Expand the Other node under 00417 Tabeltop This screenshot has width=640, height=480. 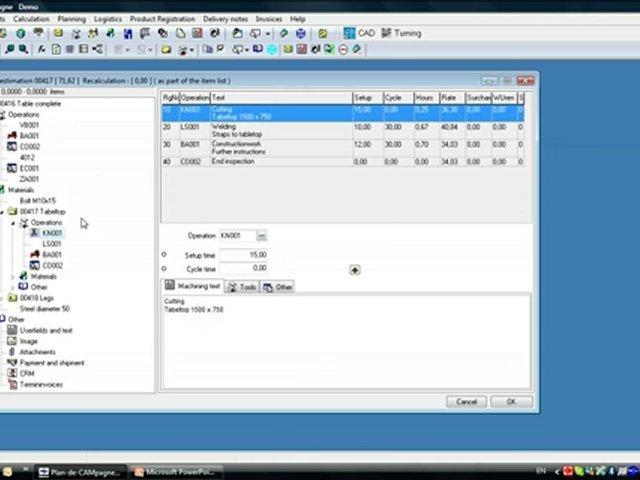coord(13,287)
